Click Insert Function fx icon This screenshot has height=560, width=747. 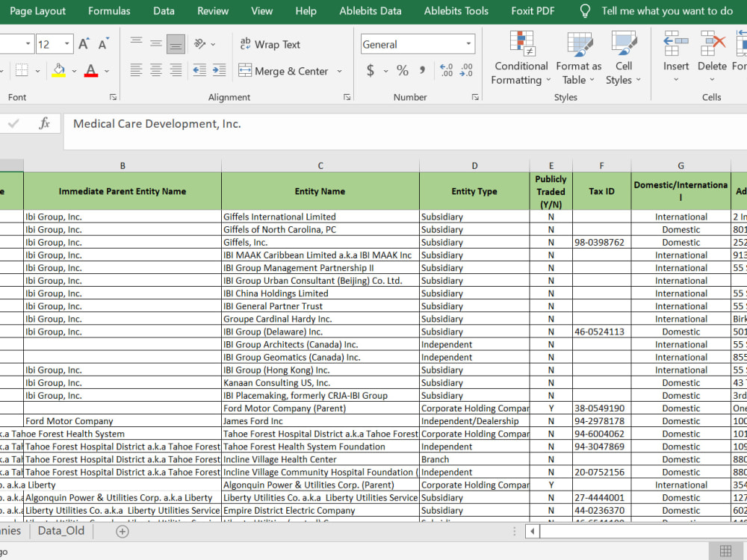pos(44,124)
